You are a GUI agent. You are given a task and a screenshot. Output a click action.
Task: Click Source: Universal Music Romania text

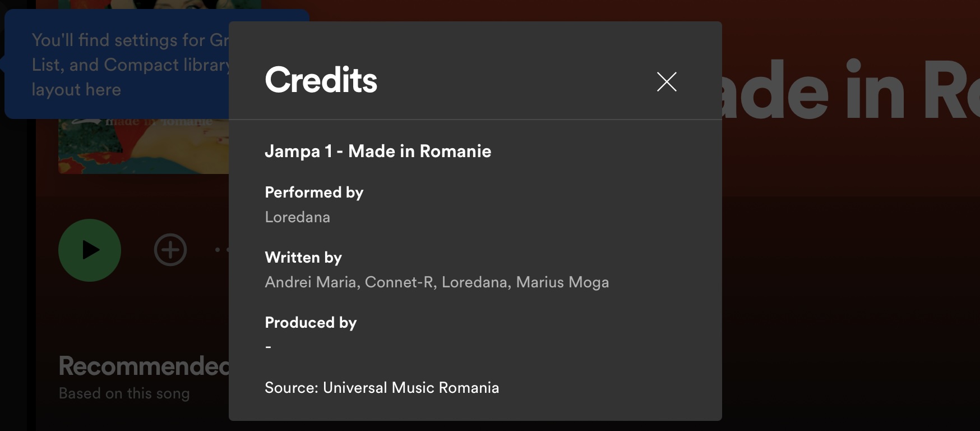382,388
